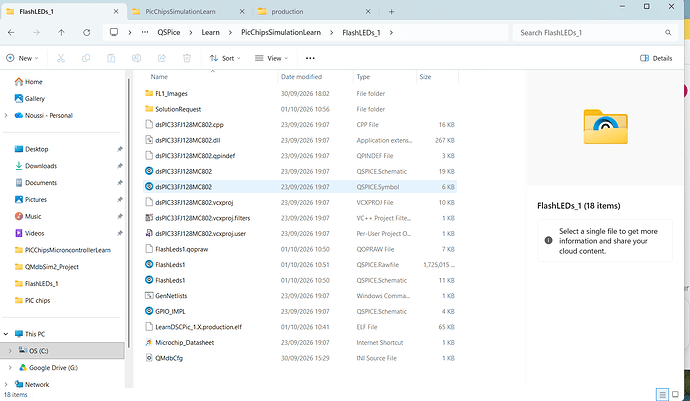Viewport: 690px width, 401px height.
Task: Open Gallery in the navigation pane
Action: [35, 99]
